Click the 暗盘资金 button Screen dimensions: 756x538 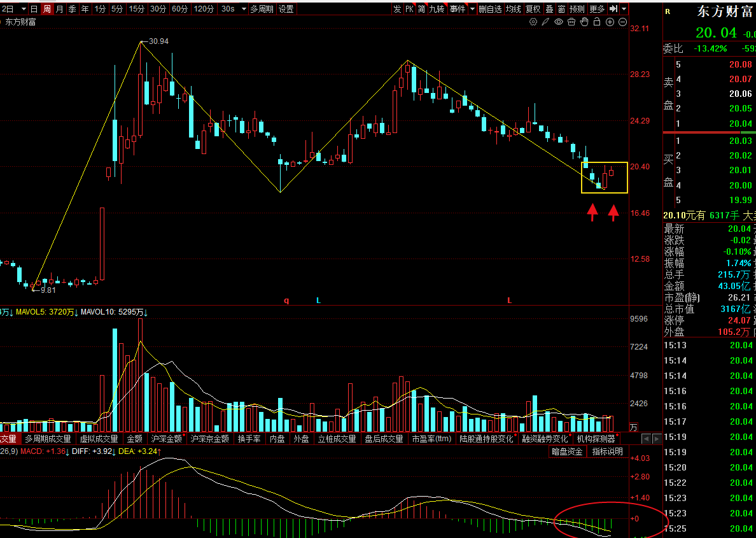point(567,451)
